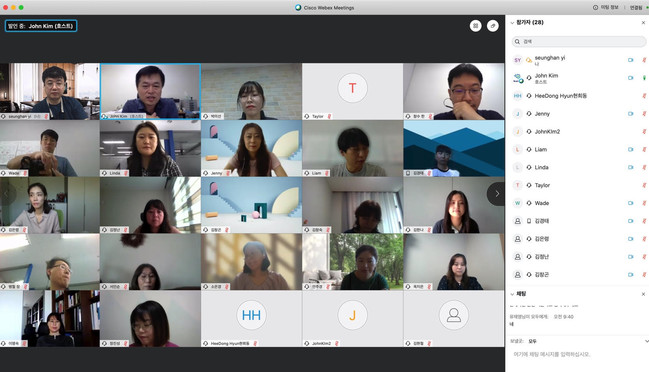Open the chat recipient dropdown
Viewport: 649px width, 372px height.
tap(646, 341)
